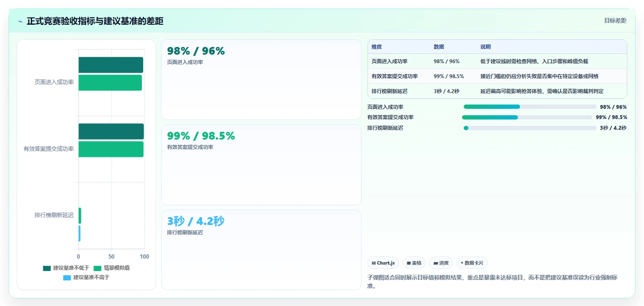Click the lightning icon beside the page title

point(20,21)
